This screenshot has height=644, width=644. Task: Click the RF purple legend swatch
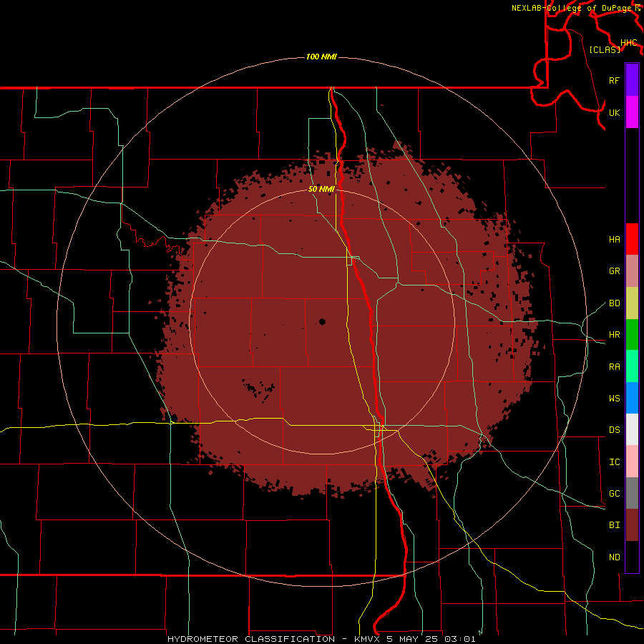(x=632, y=80)
